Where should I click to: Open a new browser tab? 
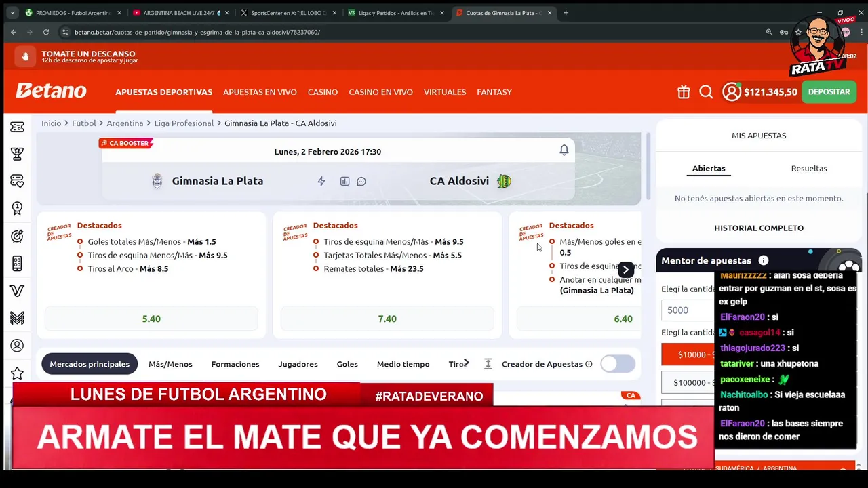[x=566, y=12]
